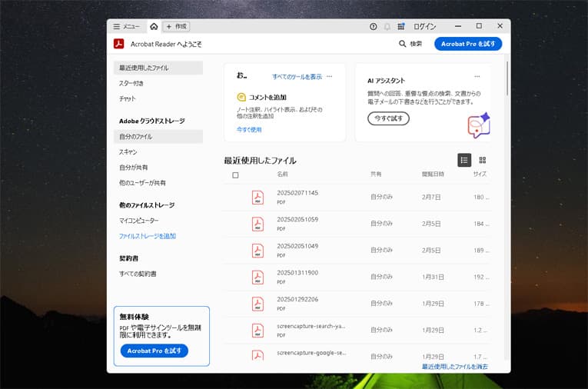Switch to grid thumbnail view icon

pos(483,160)
